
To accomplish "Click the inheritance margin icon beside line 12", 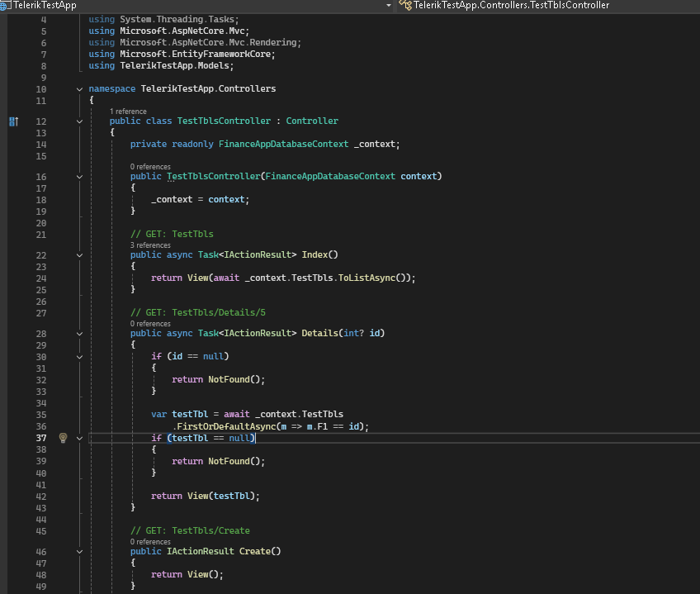I will click(x=13, y=121).
